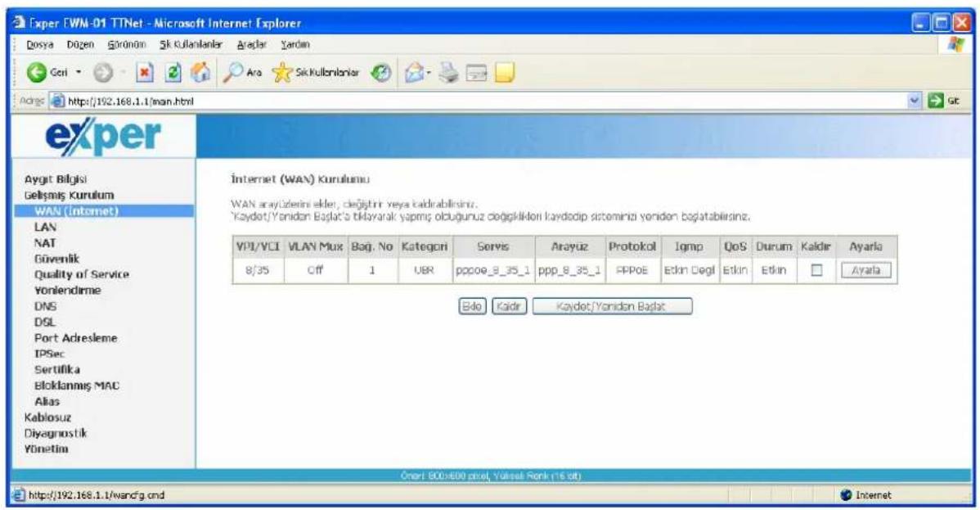Viewport: 980px width, 510px height.
Task: Open IPSec in sidebar
Action: click(49, 354)
